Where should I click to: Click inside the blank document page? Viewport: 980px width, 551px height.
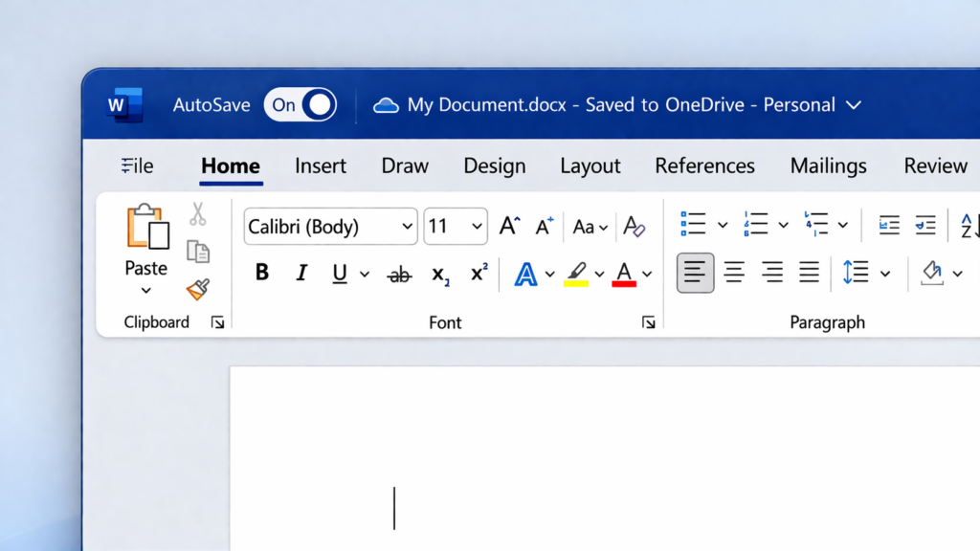(605, 459)
